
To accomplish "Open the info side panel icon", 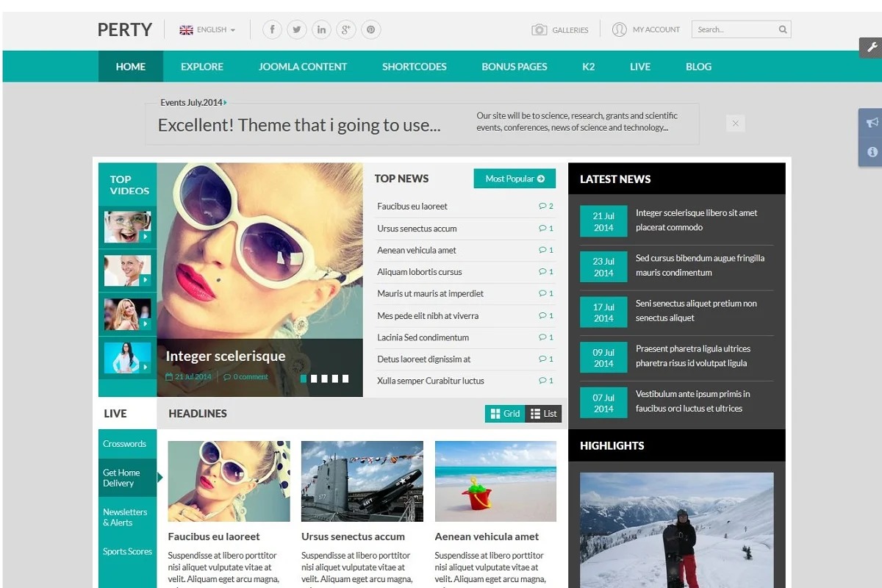I will (872, 152).
